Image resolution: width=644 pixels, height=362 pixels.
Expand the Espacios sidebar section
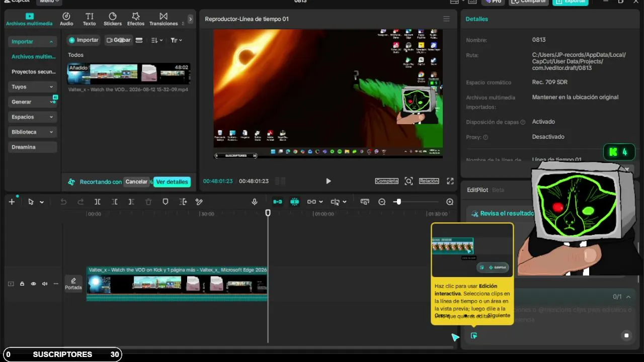(x=33, y=117)
